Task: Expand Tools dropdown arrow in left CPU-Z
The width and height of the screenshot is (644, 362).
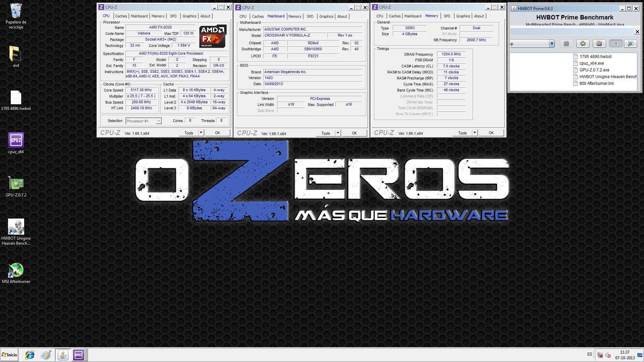Action: [201, 133]
